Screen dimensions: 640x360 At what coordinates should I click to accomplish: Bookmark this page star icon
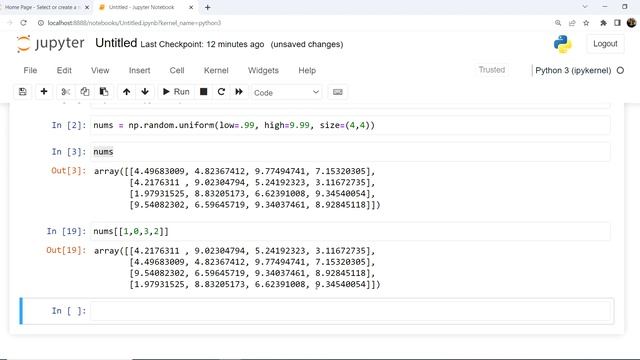coord(586,23)
